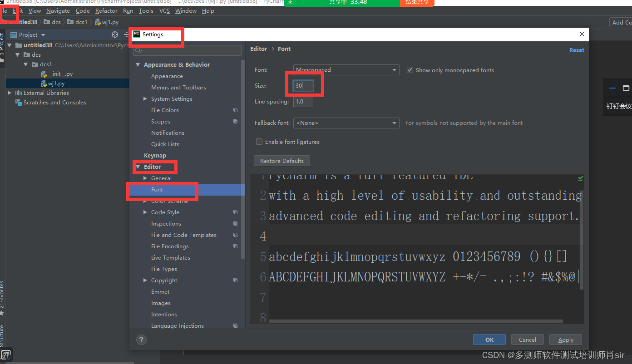Open the Tools menu
The width and height of the screenshot is (632, 364).
[x=146, y=10]
